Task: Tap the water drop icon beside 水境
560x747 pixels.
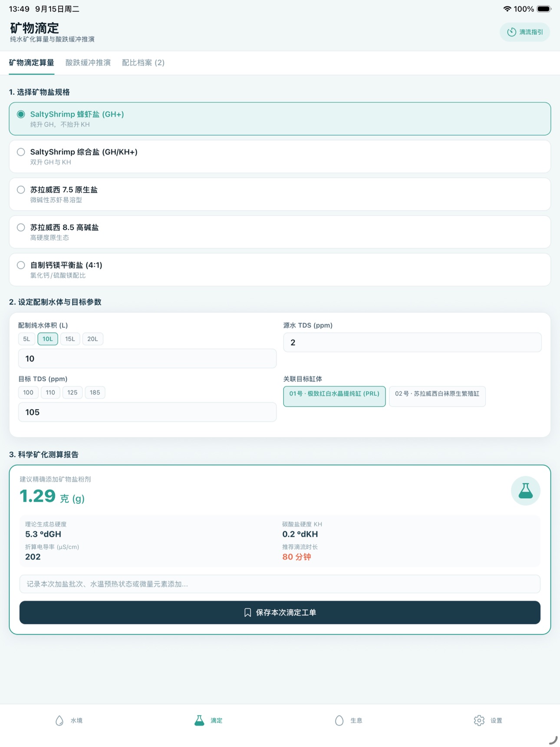Action: pos(59,721)
